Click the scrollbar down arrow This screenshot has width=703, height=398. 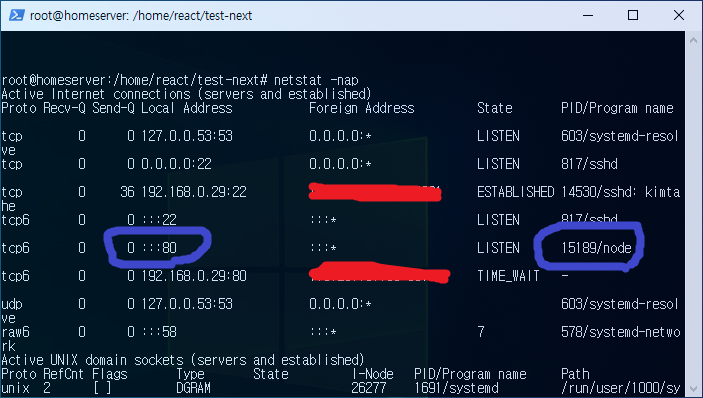694,388
